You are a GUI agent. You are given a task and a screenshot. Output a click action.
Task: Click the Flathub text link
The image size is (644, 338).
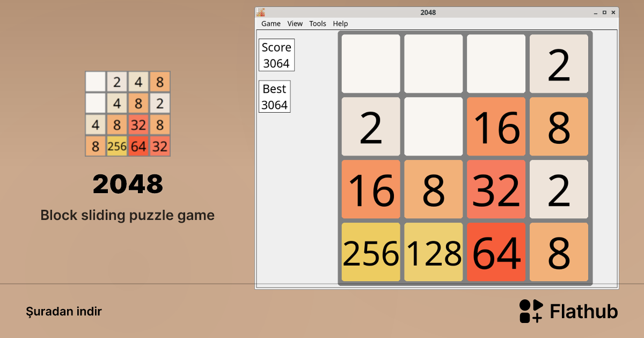pyautogui.click(x=583, y=311)
